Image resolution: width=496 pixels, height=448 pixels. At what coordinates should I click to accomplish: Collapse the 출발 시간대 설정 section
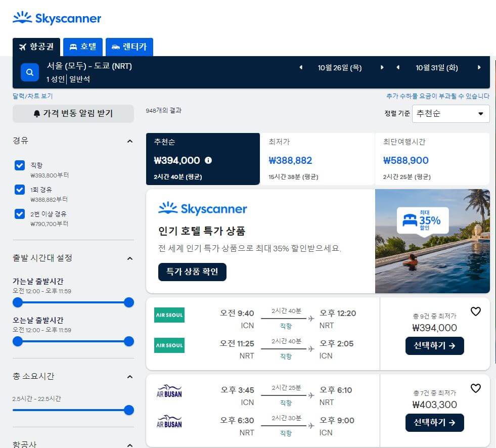(130, 258)
